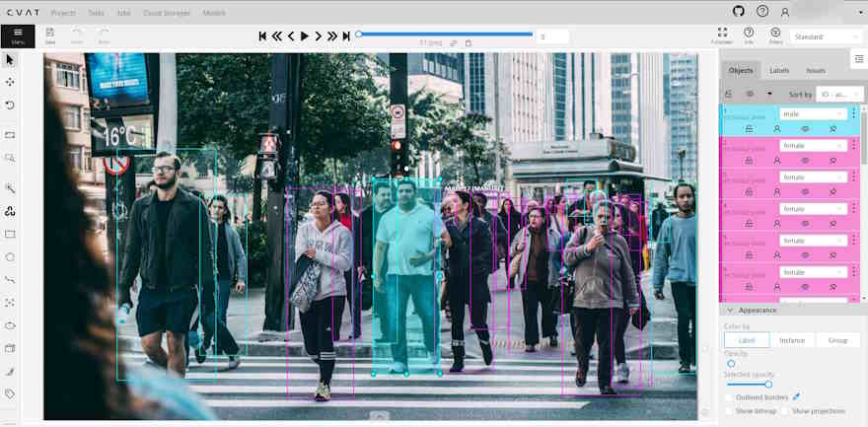868x427 pixels.
Task: Enable the Show bitmap checkbox
Action: click(x=729, y=410)
